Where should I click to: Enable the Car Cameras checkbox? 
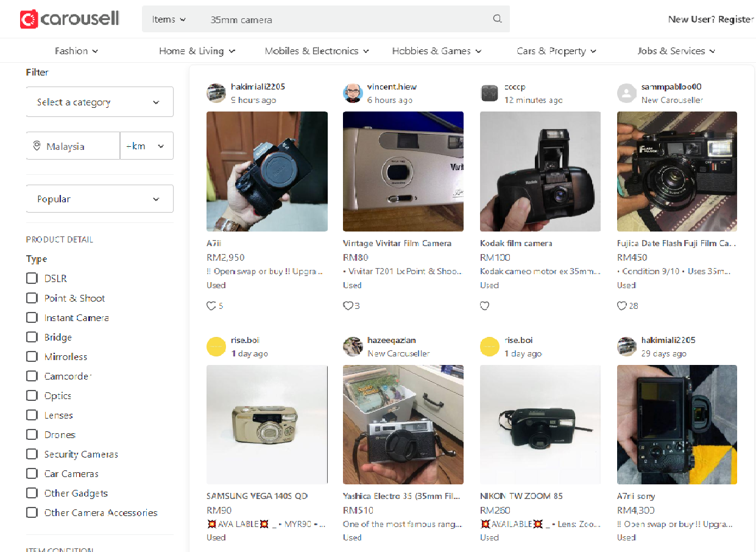pos(32,473)
